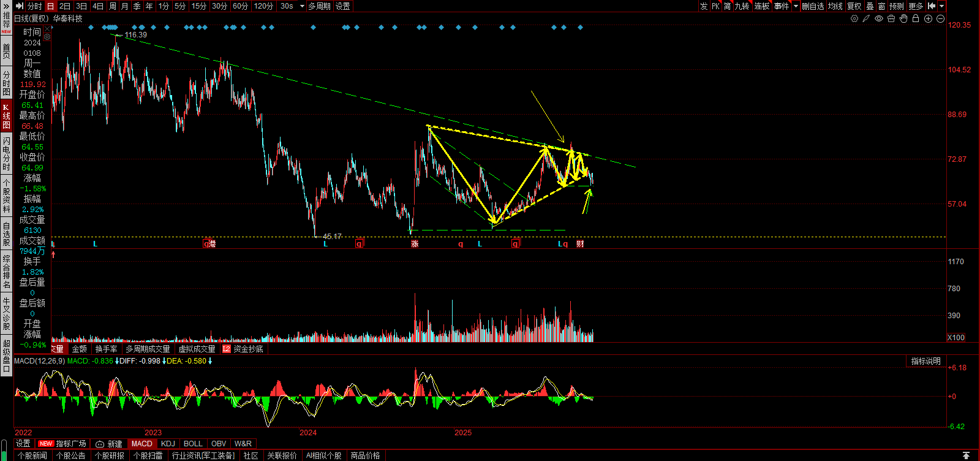
Task: Select the hand pan tool icon
Action: pyautogui.click(x=903, y=18)
